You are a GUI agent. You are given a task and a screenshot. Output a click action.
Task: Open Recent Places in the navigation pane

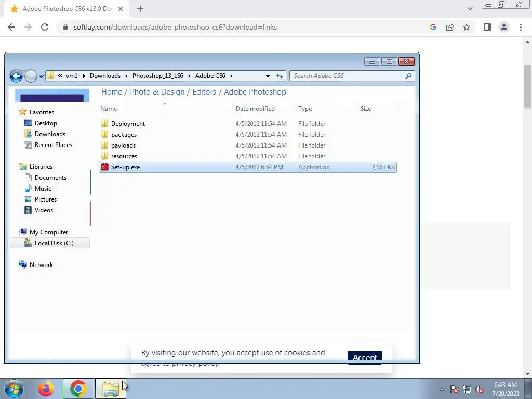pos(54,144)
